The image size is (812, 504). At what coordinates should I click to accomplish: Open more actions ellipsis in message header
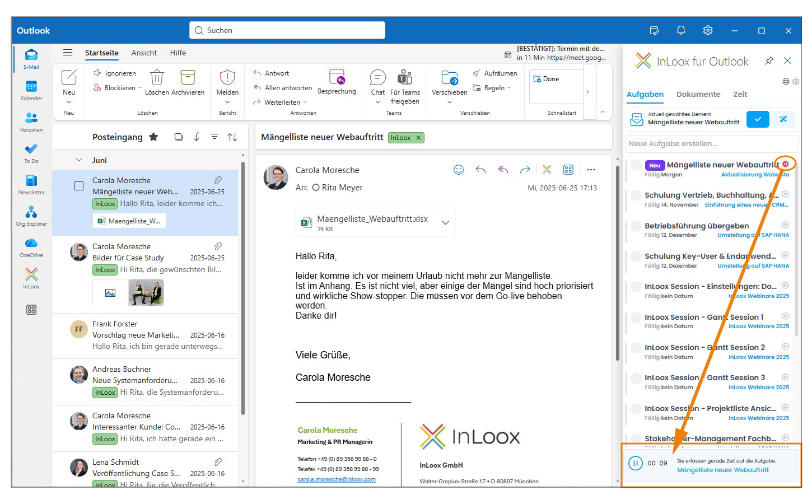(x=591, y=170)
